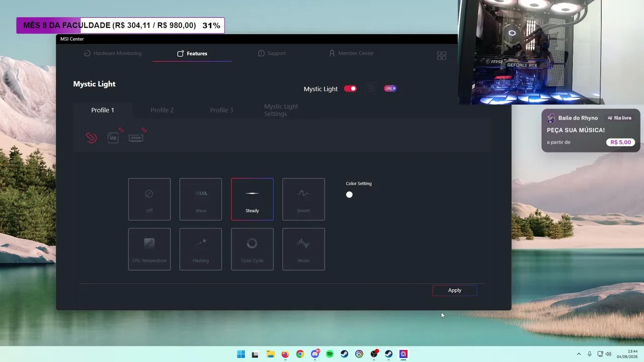
Task: Select the Breath lighting effect
Action: coord(303,199)
